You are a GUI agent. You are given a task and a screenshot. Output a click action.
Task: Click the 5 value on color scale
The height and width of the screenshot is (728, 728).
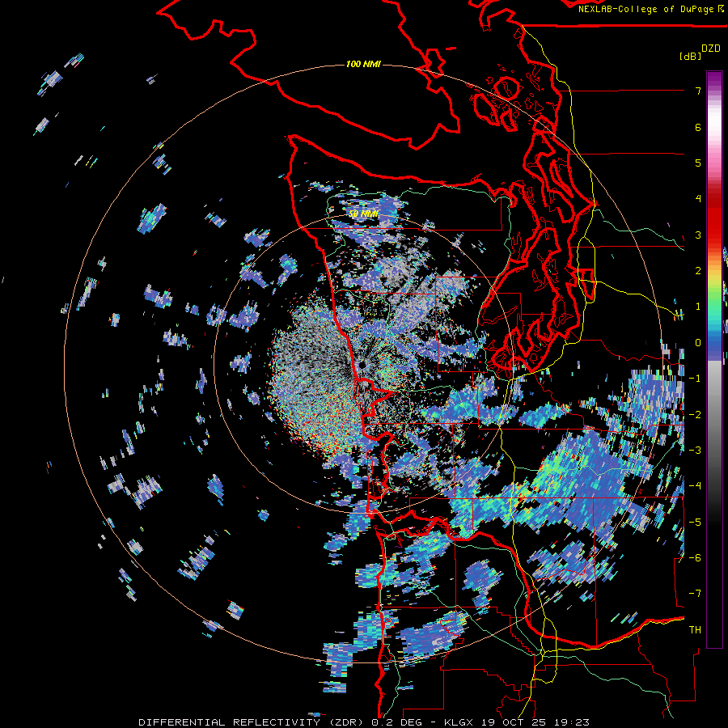[x=698, y=163]
